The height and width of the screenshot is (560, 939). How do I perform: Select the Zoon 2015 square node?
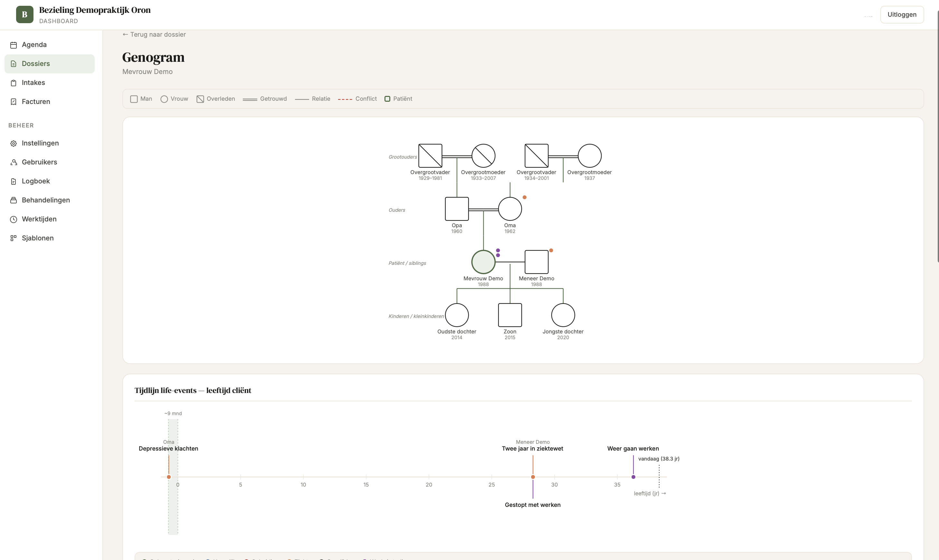point(510,315)
